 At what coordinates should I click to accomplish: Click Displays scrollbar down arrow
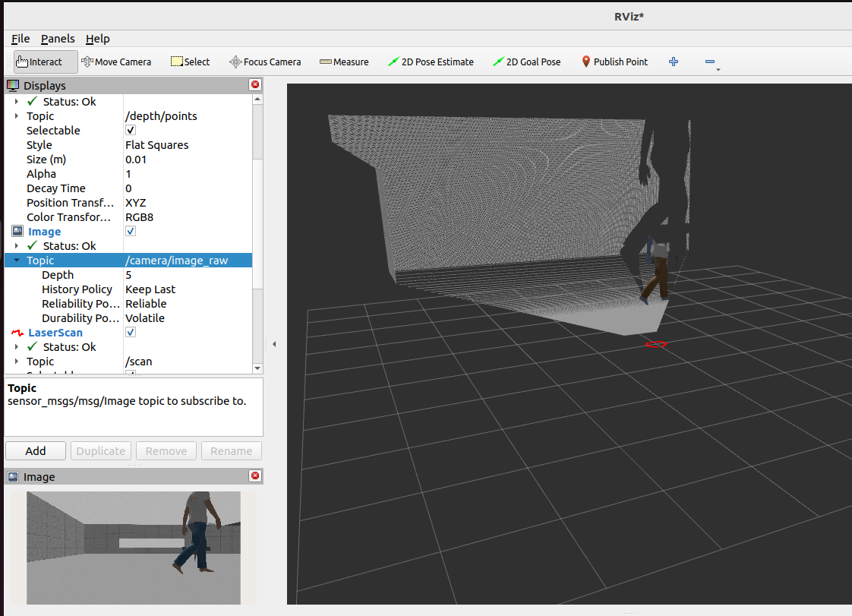point(257,368)
